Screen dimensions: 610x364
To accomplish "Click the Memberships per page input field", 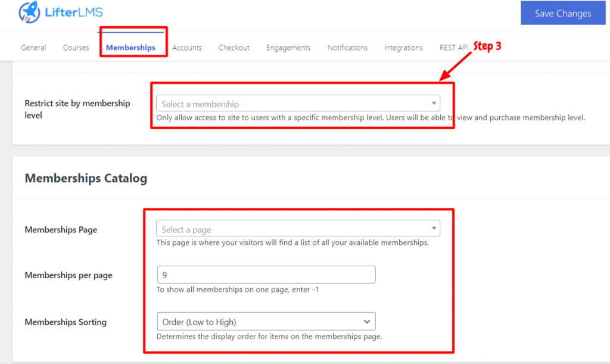I will (266, 275).
